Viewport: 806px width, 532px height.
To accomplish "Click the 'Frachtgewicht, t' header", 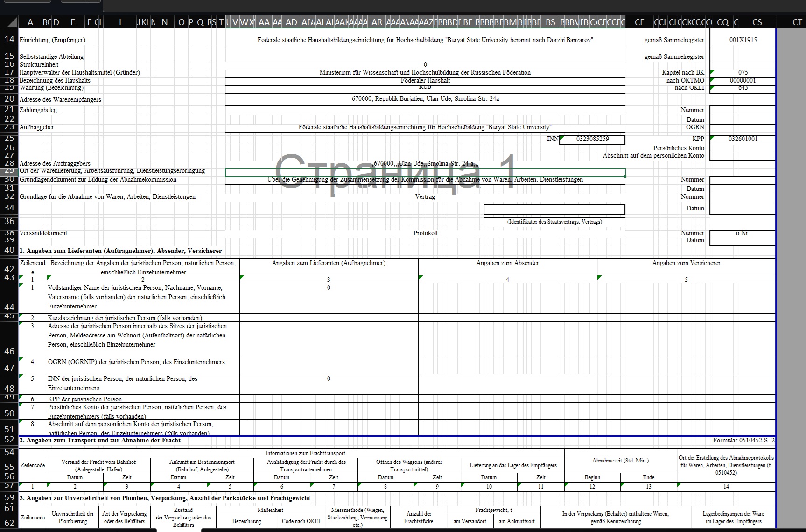I will [x=493, y=510].
